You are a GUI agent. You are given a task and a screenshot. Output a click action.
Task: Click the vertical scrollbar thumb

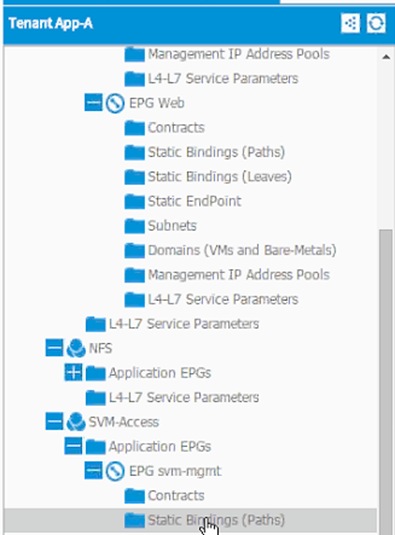[386, 382]
